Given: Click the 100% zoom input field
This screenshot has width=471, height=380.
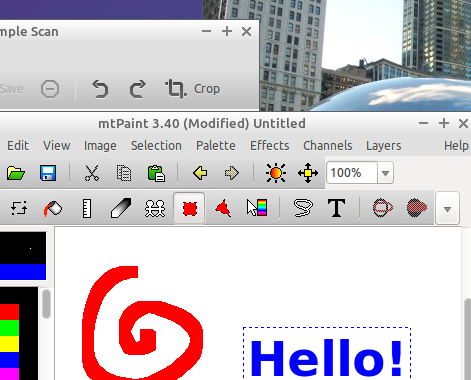Looking at the screenshot, I should coord(352,173).
